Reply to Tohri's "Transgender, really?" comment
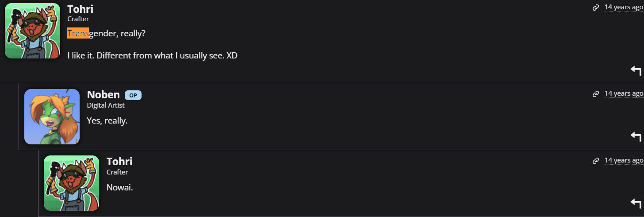644x217 pixels. 636,70
